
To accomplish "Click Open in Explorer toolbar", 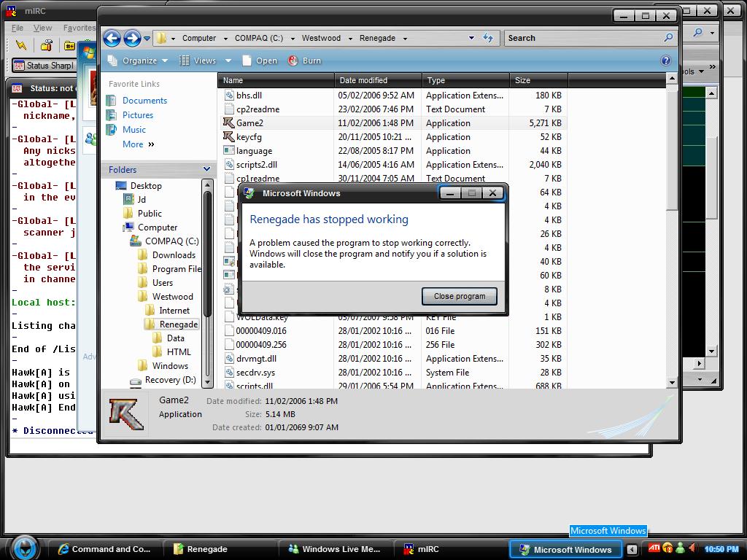I will 260,61.
